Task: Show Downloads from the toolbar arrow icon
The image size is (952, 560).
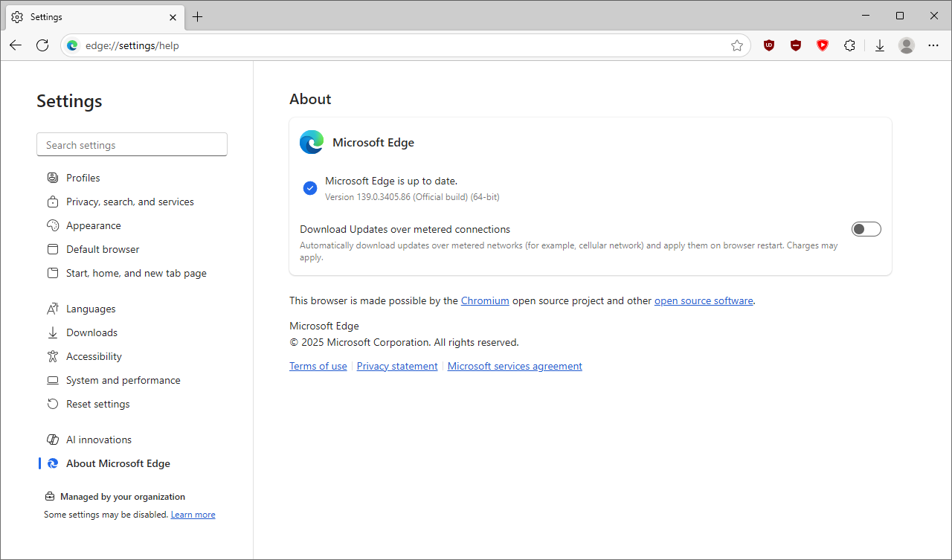Action: [880, 45]
